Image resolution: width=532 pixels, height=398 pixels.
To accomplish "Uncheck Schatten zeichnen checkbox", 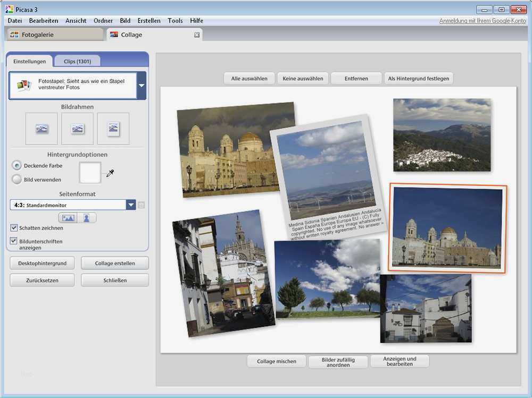I will 14,228.
